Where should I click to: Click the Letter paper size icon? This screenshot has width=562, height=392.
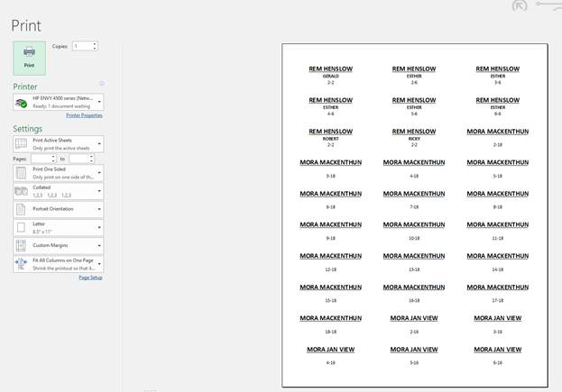click(x=21, y=227)
